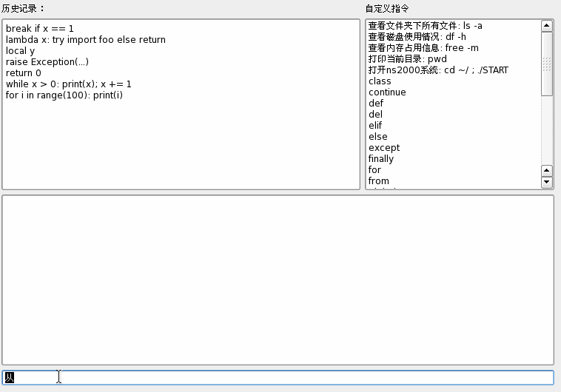Click the lower scrollbar up arrow
Viewport: 561px width, 392px height.
pos(547,171)
